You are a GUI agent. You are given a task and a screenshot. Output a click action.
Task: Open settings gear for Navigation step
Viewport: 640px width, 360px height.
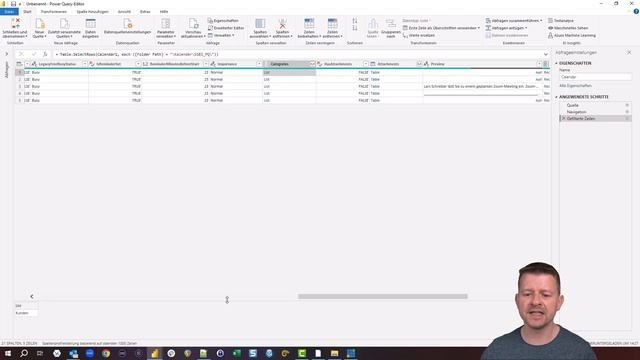(627, 112)
